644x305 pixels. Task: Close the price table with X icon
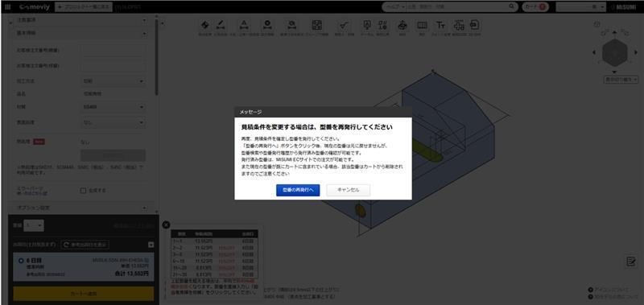point(166,225)
